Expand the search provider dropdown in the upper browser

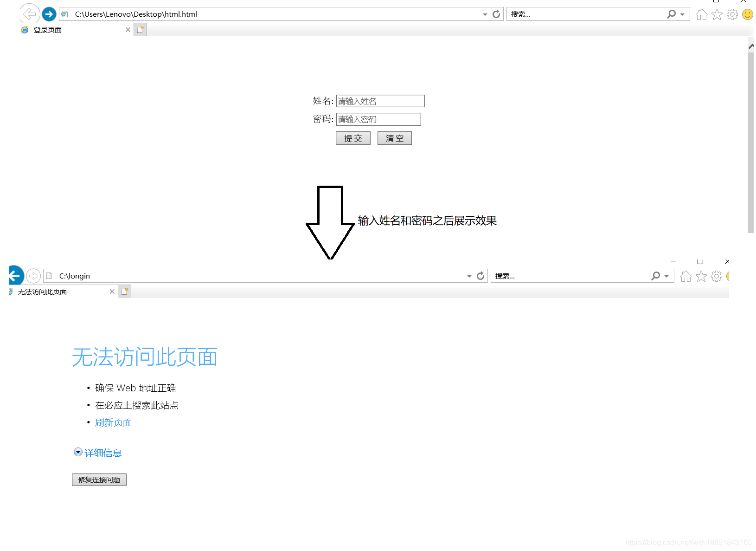[x=682, y=14]
